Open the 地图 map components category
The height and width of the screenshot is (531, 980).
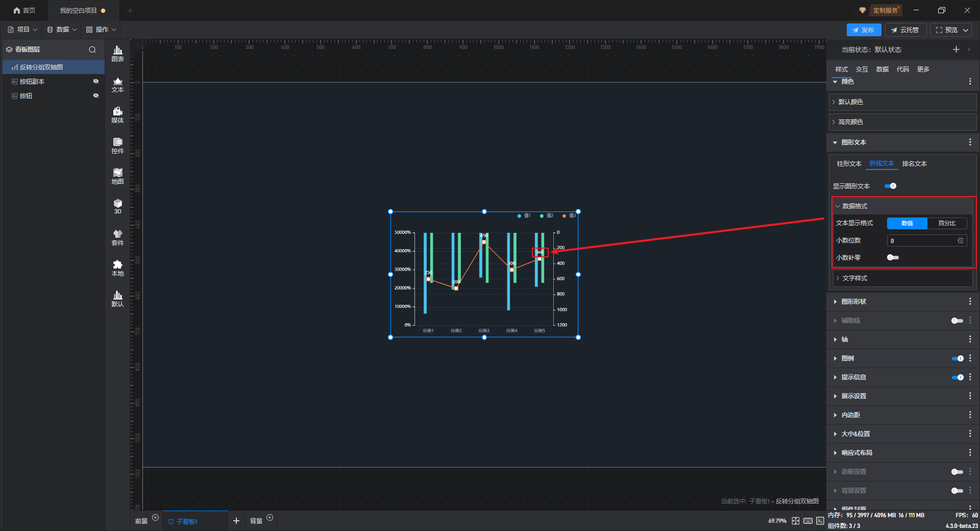click(117, 176)
